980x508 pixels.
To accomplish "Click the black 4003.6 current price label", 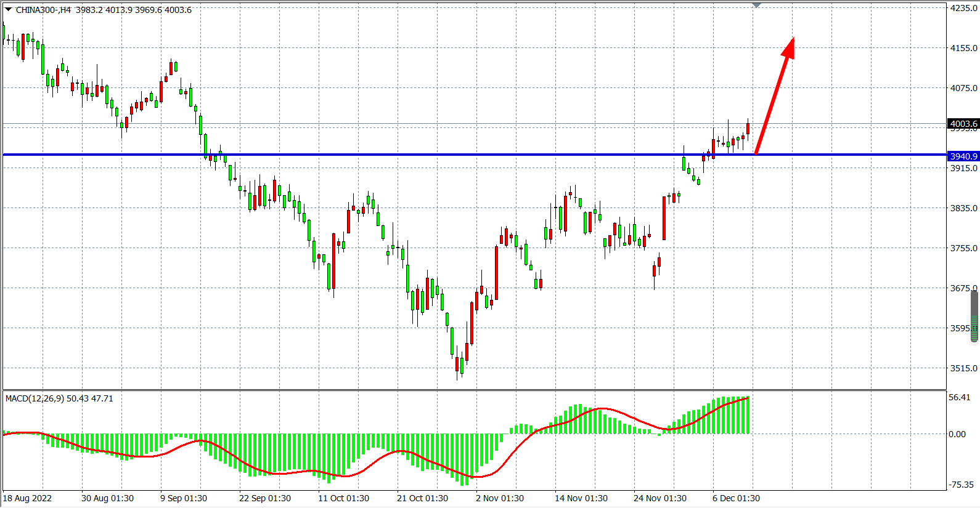I will click(963, 124).
